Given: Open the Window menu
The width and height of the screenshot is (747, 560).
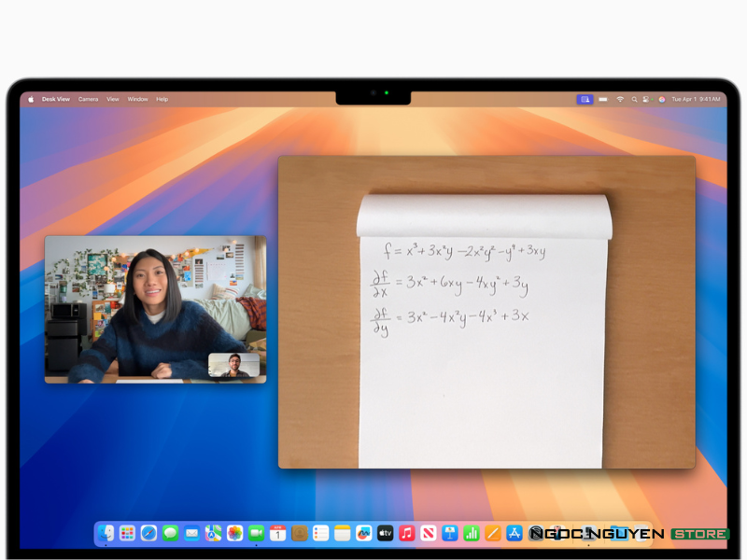Looking at the screenshot, I should point(137,99).
